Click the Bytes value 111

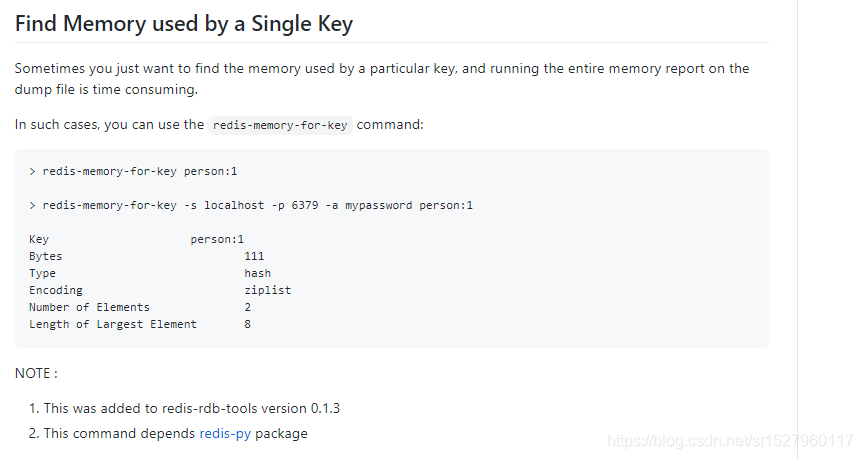click(x=254, y=256)
